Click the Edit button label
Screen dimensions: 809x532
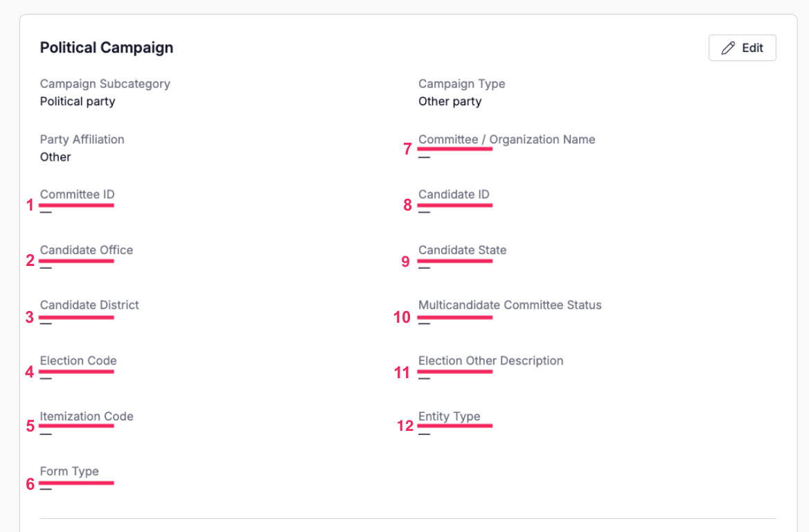(x=752, y=48)
